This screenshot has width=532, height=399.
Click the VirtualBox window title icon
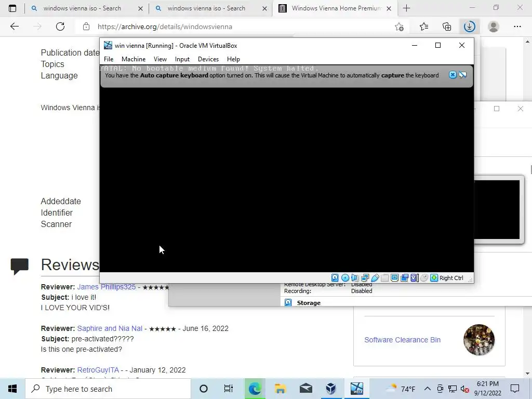pos(108,45)
